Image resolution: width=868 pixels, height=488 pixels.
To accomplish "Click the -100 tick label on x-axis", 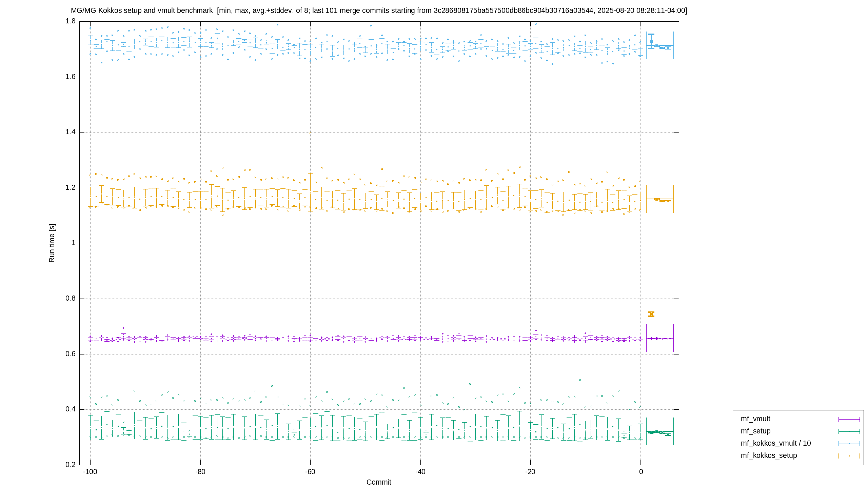I will click(90, 472).
